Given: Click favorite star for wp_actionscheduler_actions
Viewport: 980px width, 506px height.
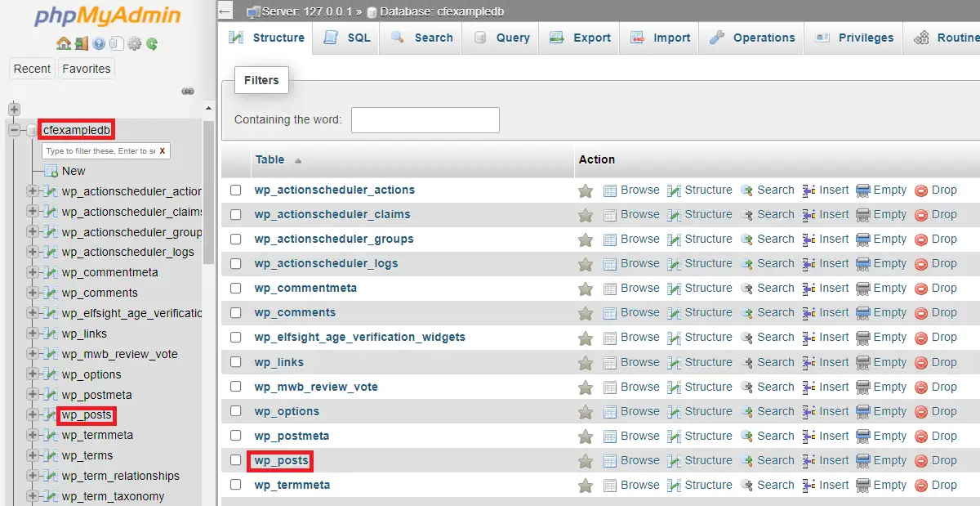Looking at the screenshot, I should 586,190.
